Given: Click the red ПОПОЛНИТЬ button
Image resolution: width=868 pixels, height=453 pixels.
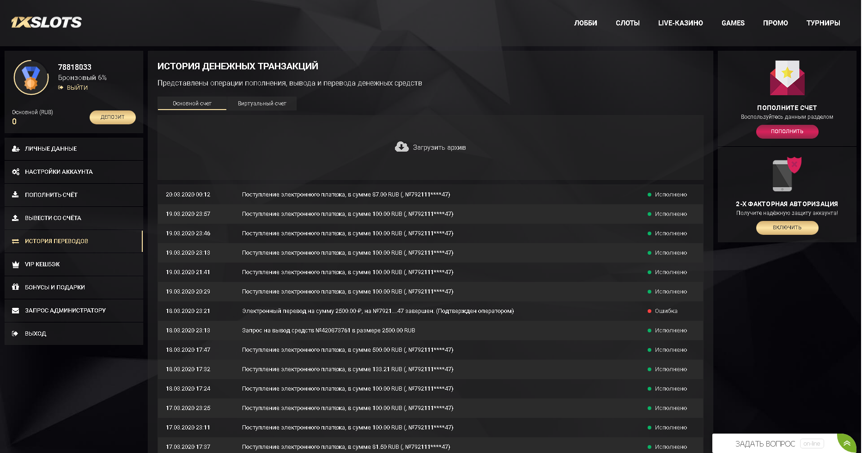Looking at the screenshot, I should pos(787,131).
